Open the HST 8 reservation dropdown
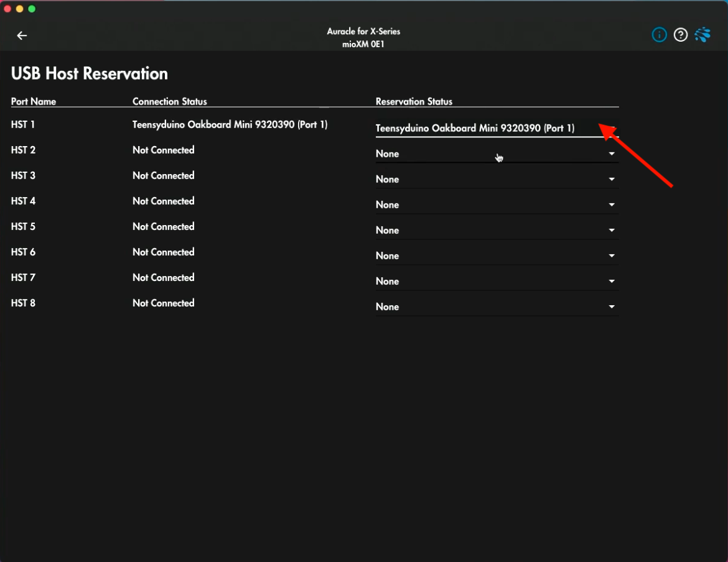728x562 pixels. click(x=497, y=307)
